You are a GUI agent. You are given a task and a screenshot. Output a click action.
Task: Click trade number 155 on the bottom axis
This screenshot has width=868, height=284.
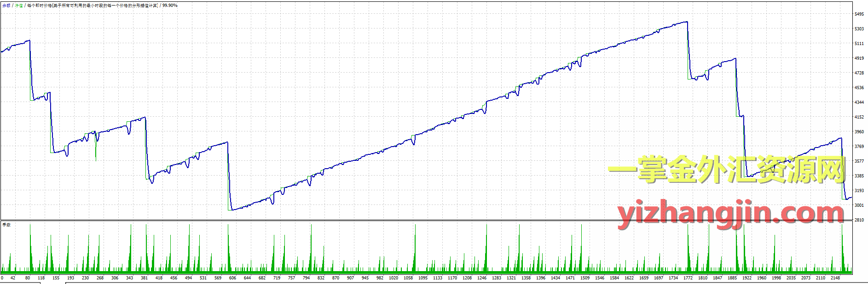[56, 278]
